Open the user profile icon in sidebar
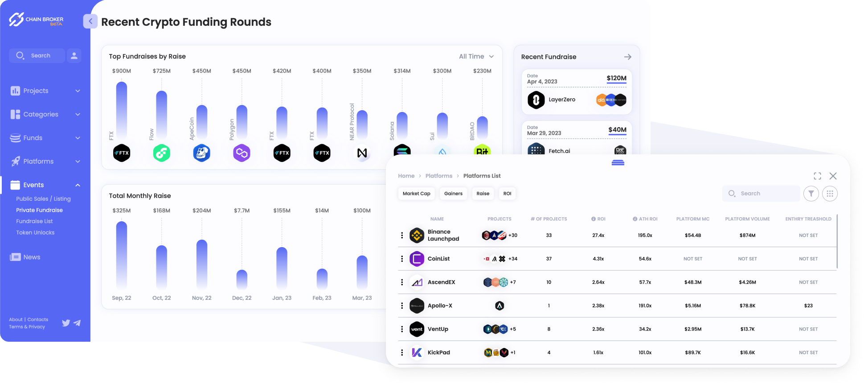868x389 pixels. (x=74, y=56)
